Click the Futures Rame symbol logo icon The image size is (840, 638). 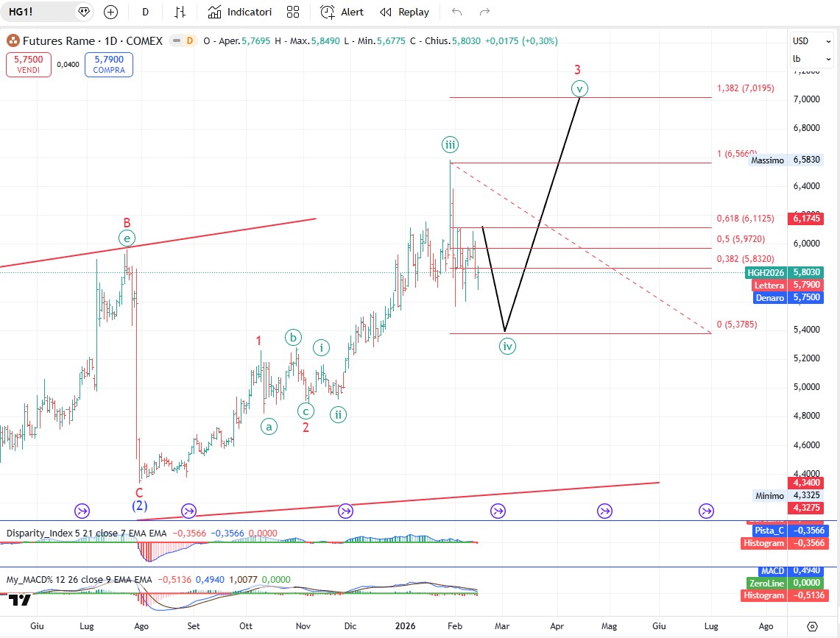tap(13, 40)
